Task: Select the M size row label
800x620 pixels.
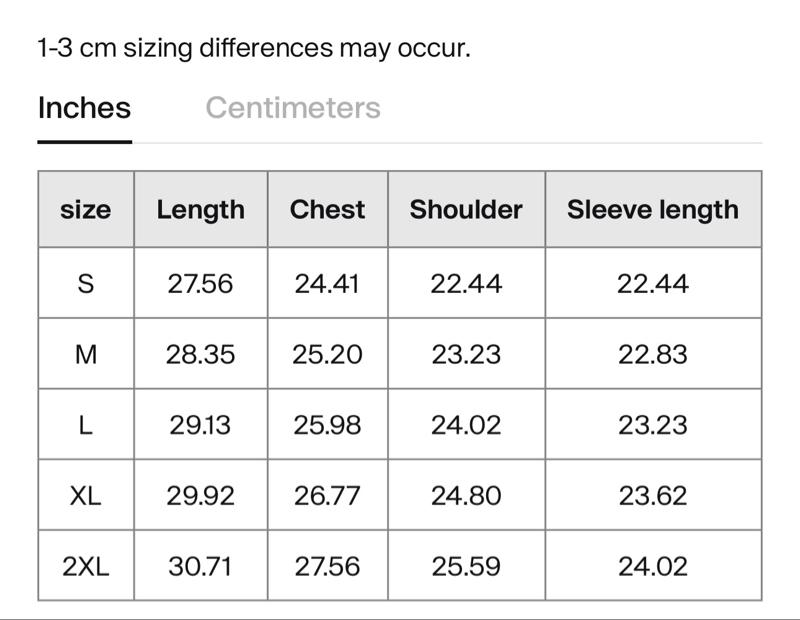Action: click(x=86, y=354)
